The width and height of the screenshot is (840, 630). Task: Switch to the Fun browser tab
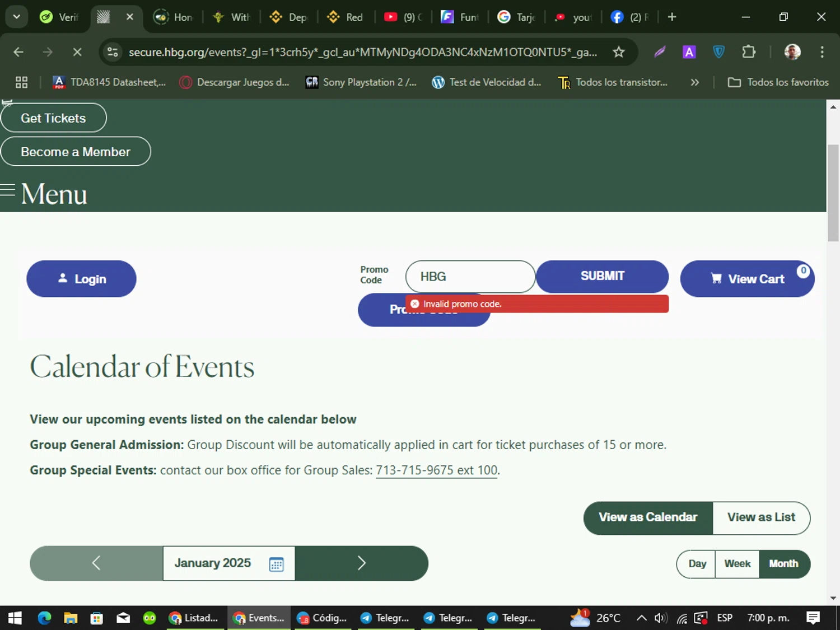[460, 17]
